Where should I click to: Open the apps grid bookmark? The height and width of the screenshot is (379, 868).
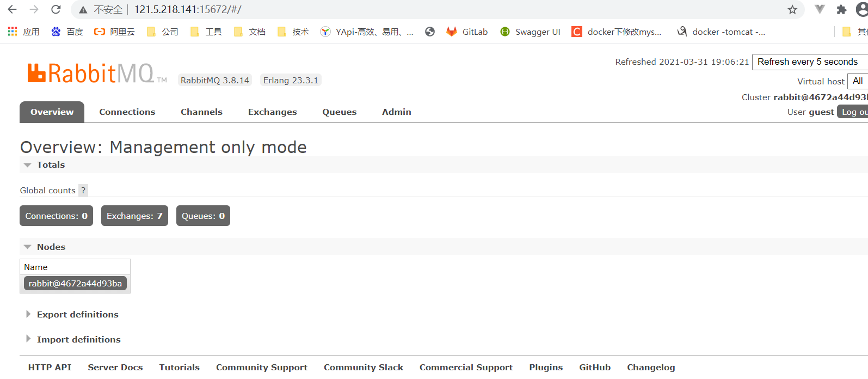pos(23,32)
